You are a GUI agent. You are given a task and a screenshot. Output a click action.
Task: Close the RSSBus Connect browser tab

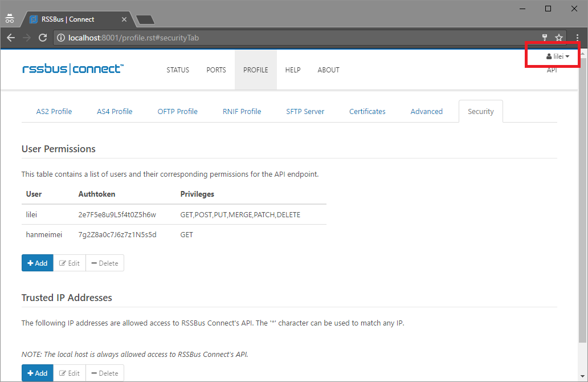coord(125,19)
